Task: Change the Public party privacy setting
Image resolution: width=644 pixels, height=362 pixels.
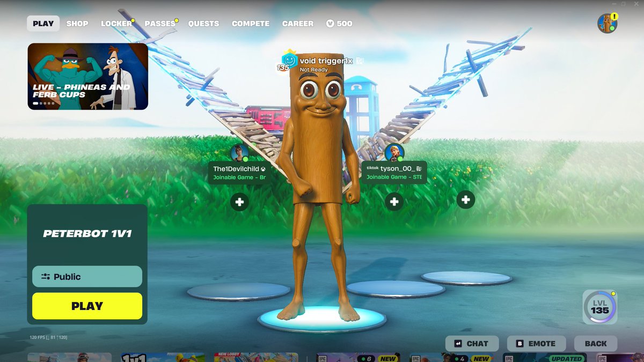Action: pos(87,277)
